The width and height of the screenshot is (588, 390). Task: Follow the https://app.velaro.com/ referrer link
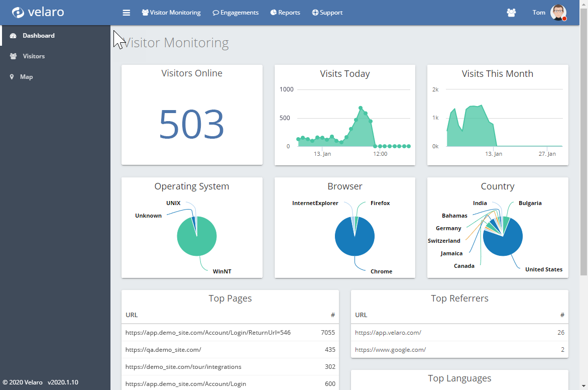click(x=388, y=332)
